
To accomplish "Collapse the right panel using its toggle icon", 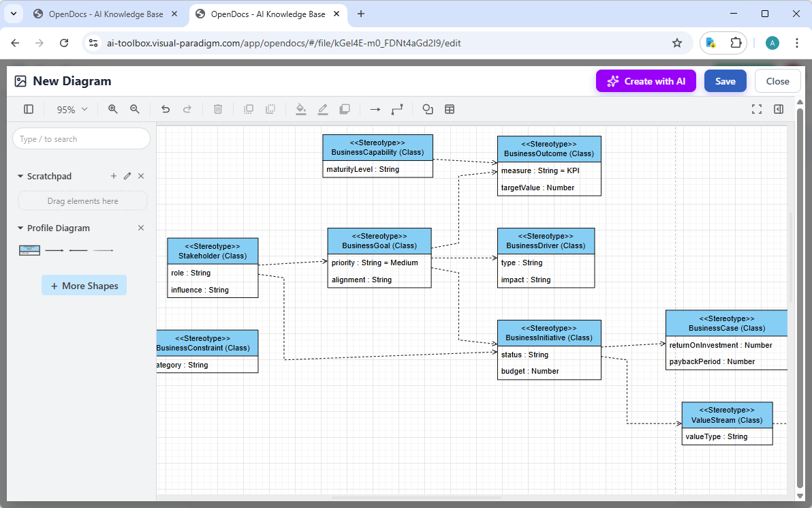I will point(779,108).
